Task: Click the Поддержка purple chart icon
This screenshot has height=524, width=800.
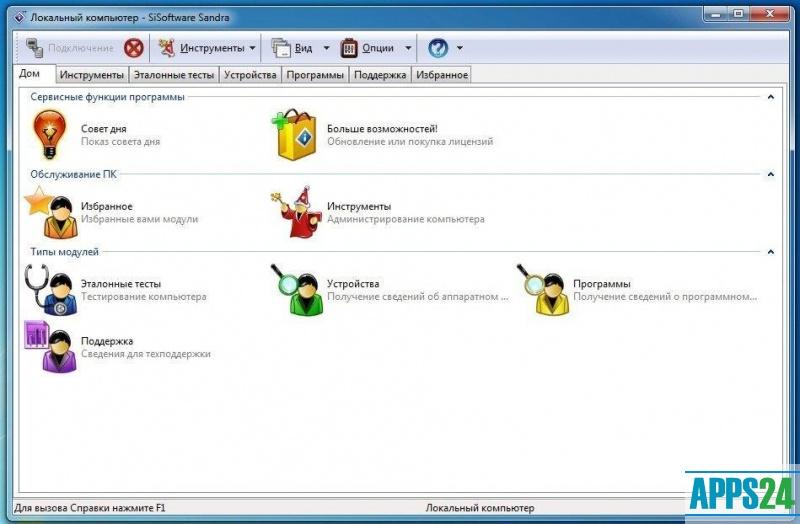Action: (x=51, y=347)
